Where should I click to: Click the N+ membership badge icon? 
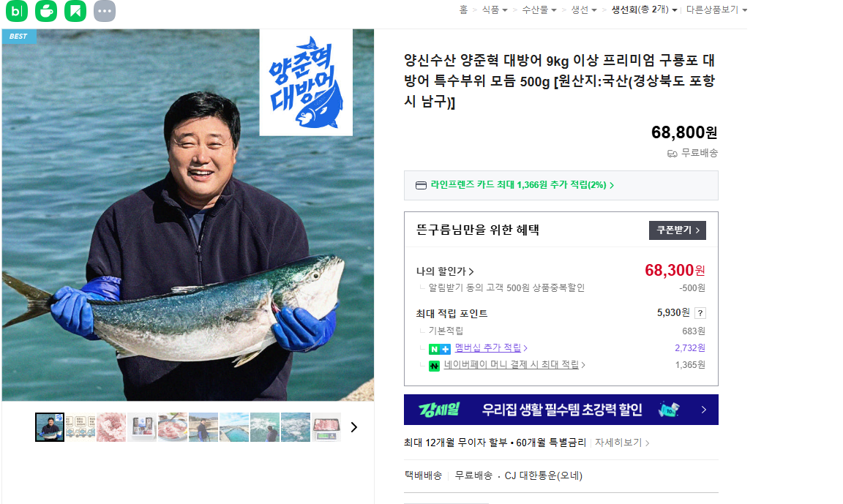[x=439, y=349]
